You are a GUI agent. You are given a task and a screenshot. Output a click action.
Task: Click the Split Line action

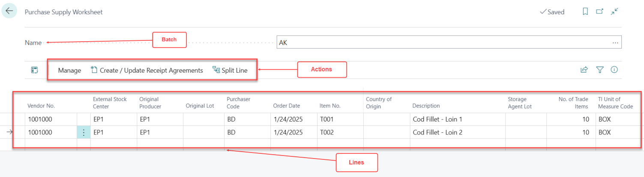click(x=230, y=70)
